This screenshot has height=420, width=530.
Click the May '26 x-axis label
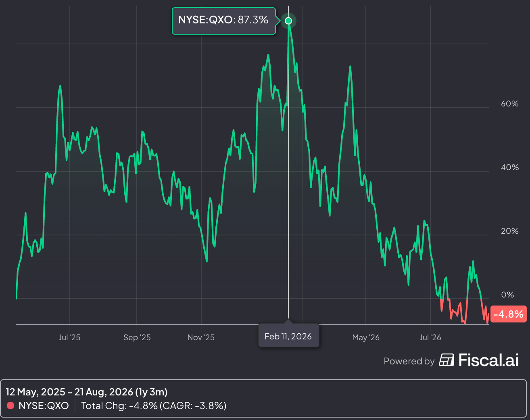tap(366, 337)
